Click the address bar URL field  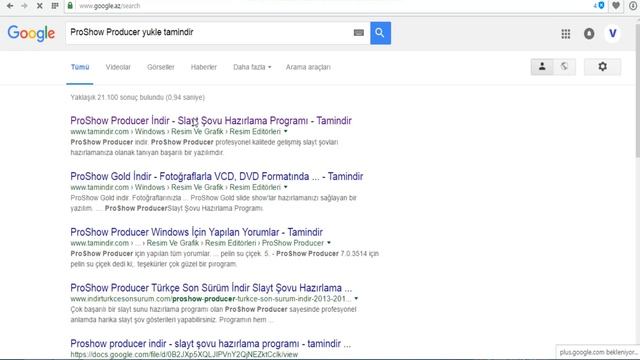tap(327, 6)
